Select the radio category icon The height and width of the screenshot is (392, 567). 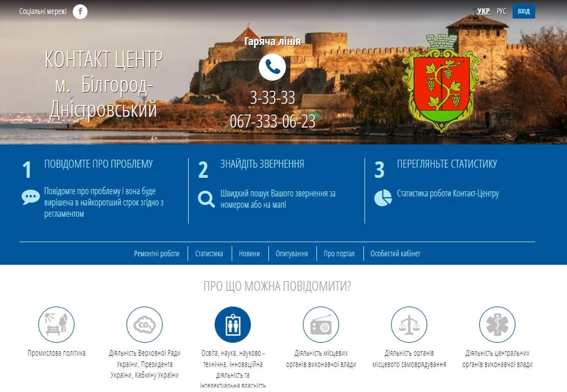[321, 324]
